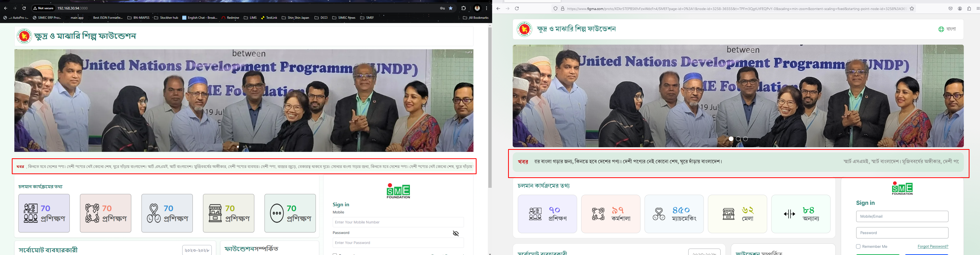
Task: Click the beige card with market stall icon
Action: pos(229,213)
